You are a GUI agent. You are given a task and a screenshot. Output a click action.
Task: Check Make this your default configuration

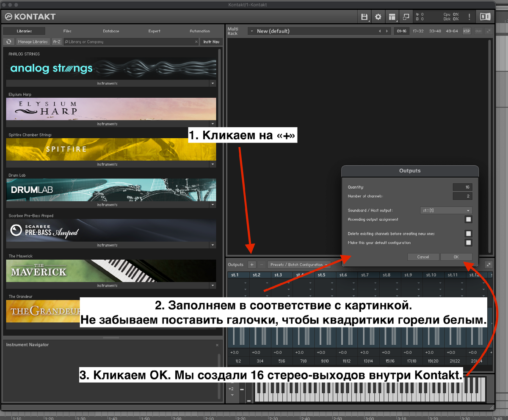(x=468, y=243)
